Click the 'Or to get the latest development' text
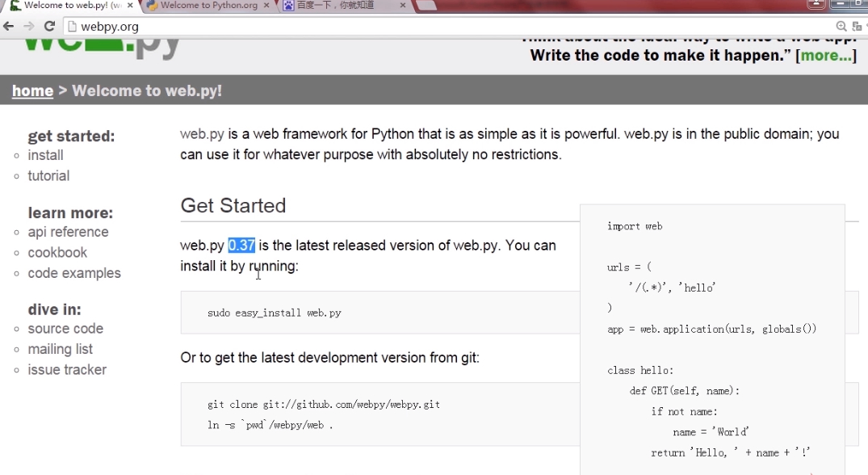868x475 pixels. (329, 358)
